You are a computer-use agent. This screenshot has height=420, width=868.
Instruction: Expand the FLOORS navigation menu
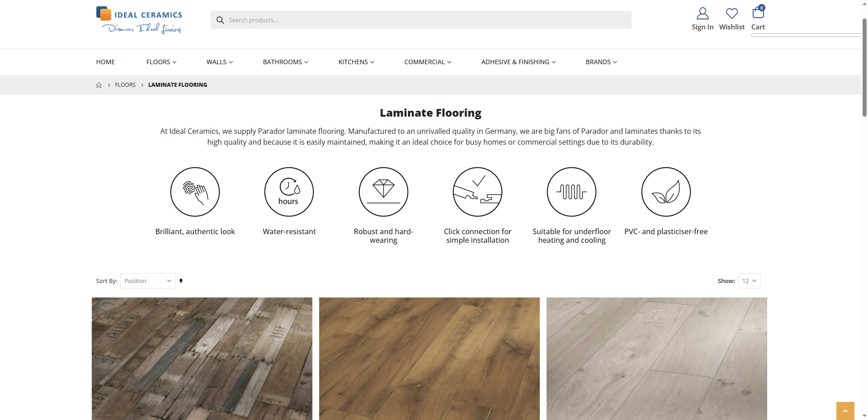[x=161, y=62]
